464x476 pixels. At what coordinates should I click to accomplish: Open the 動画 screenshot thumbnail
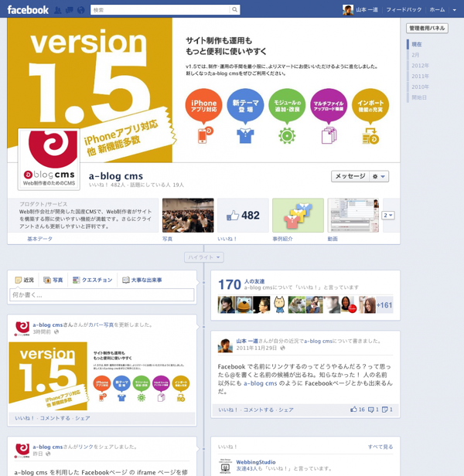coord(353,216)
